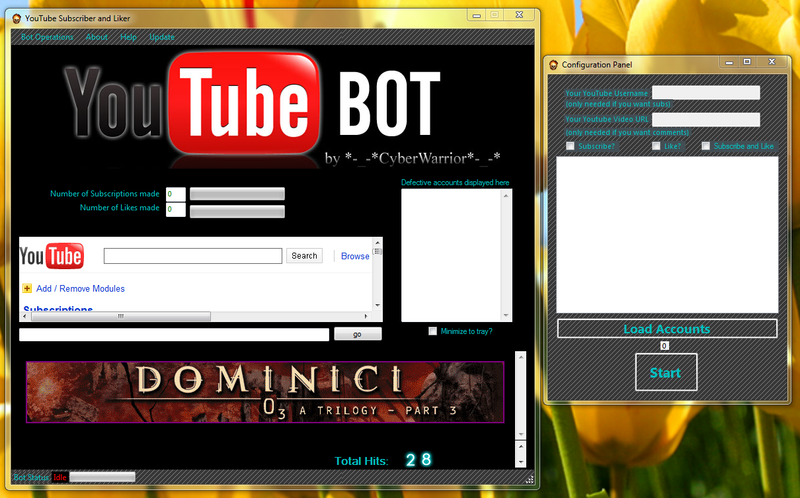
Task: Click down arrow of defective accounts list scrollbar
Action: pyautogui.click(x=506, y=315)
